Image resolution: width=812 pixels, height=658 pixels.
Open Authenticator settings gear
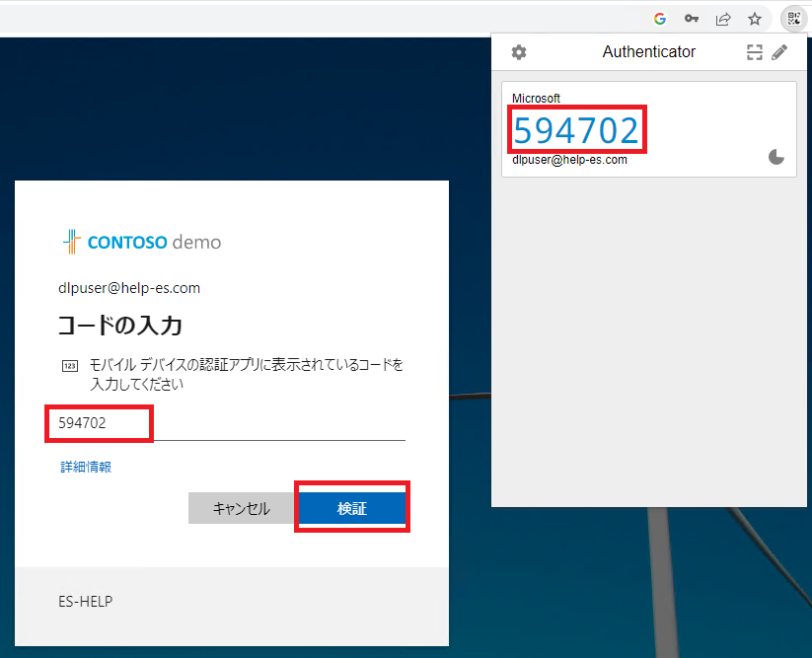click(519, 52)
